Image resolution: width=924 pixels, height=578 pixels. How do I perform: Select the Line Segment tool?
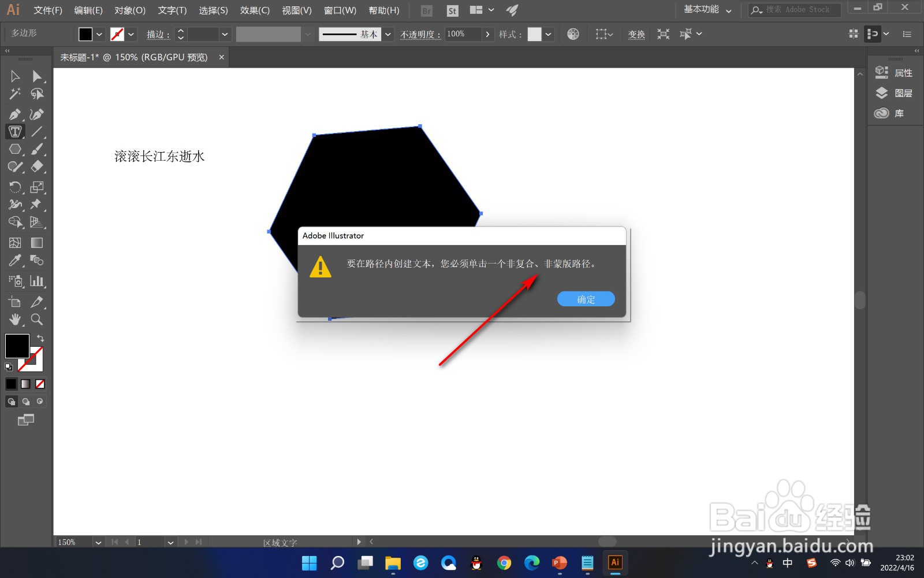tap(36, 132)
